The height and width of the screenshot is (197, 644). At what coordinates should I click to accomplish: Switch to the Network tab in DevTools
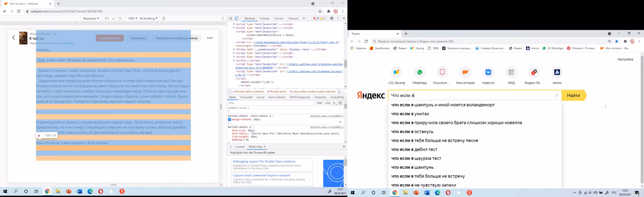(293, 18)
